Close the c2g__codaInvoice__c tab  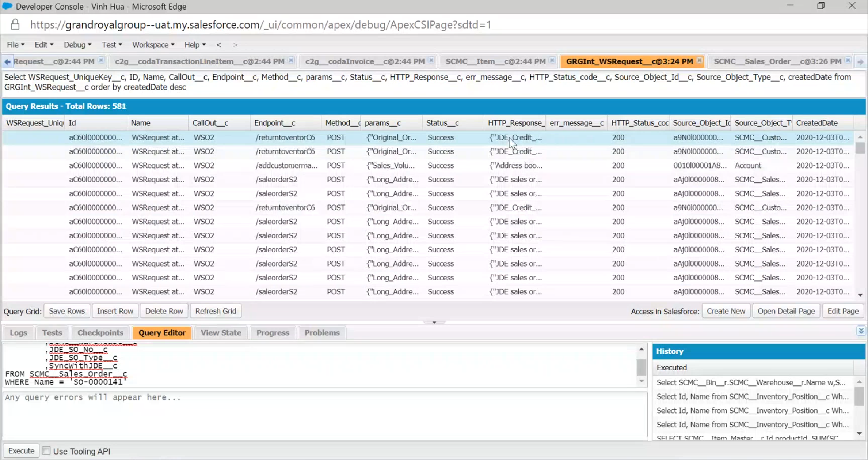click(x=431, y=61)
